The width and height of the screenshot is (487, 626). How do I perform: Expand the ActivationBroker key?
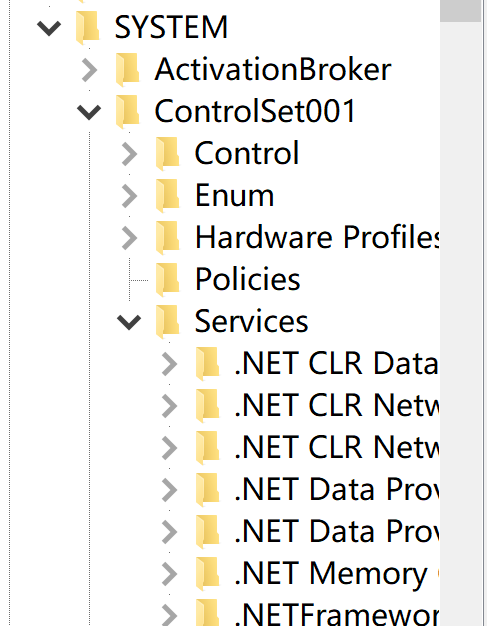(89, 70)
